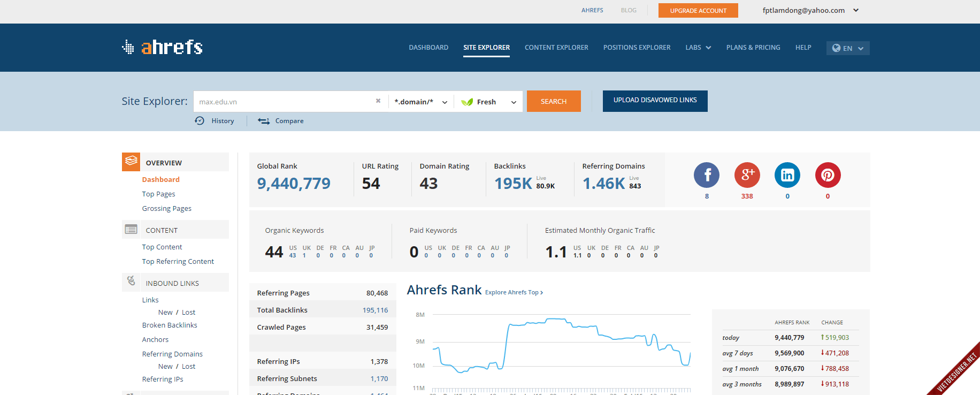Viewport: 980px width, 395px height.
Task: Open Content Explorer tab
Action: (x=556, y=48)
